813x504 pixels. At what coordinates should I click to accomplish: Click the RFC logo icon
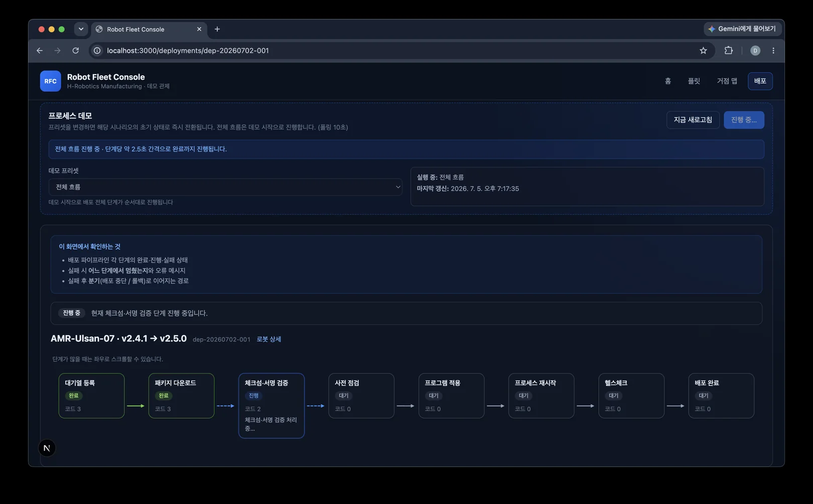[x=50, y=81]
